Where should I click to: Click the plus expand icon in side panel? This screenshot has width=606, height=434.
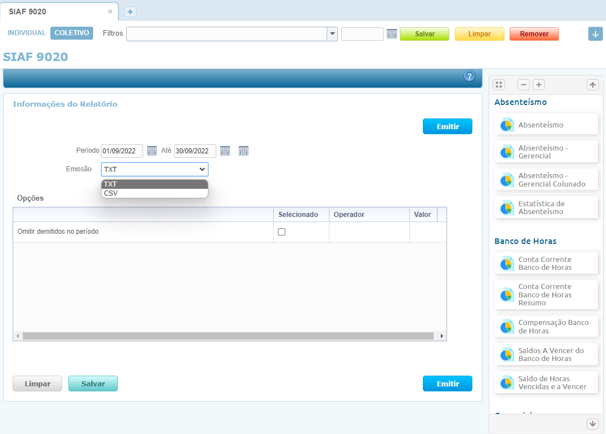click(x=538, y=85)
